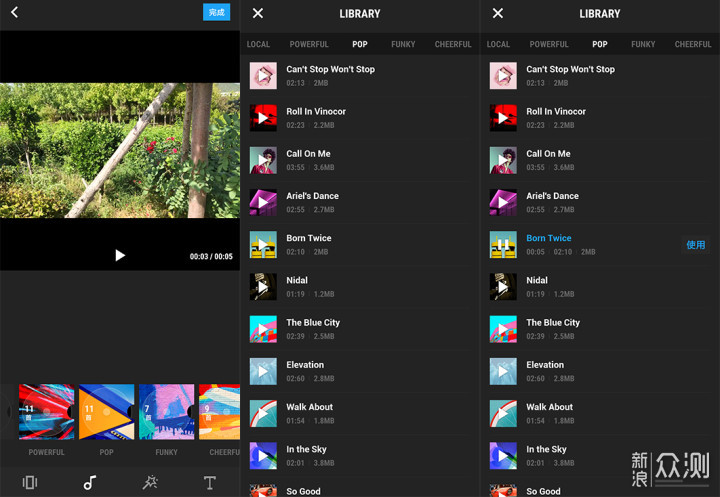This screenshot has width=720, height=497.
Task: Play the video preview
Action: [120, 255]
